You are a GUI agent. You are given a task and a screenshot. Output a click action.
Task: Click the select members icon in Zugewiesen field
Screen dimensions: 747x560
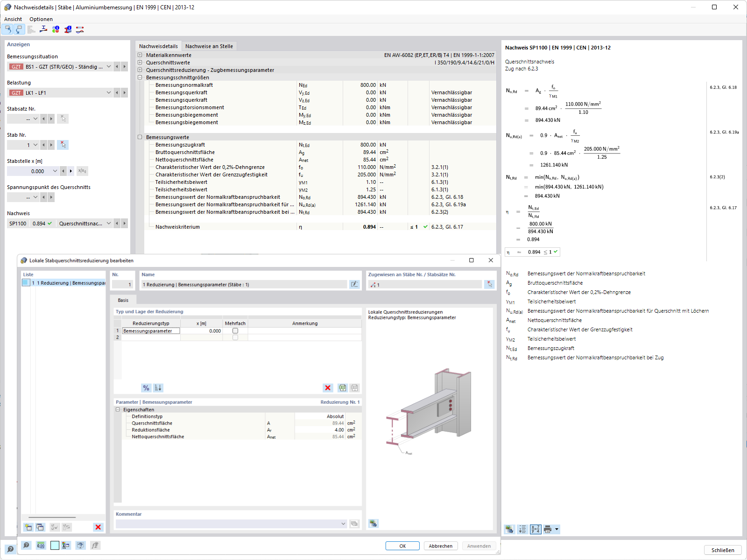[489, 284]
